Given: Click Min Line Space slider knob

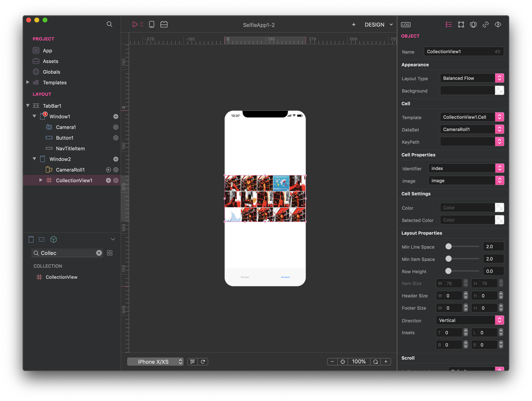Looking at the screenshot, I should pyautogui.click(x=448, y=246).
